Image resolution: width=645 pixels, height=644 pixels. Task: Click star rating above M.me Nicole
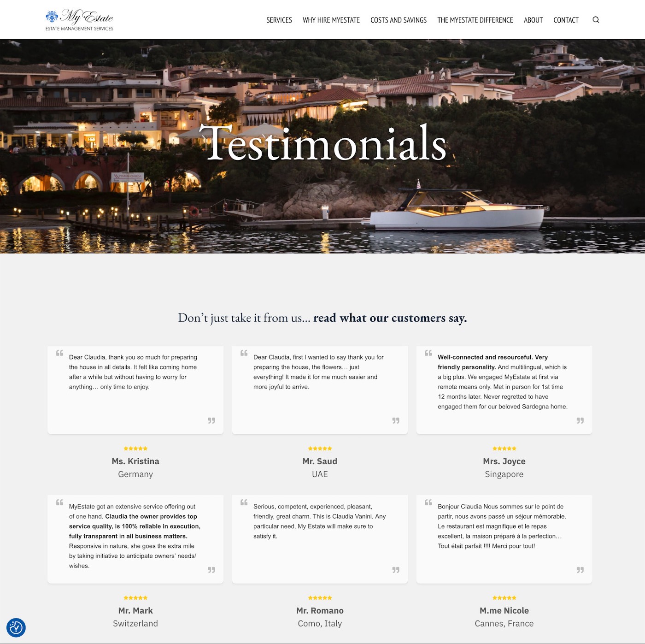504,598
